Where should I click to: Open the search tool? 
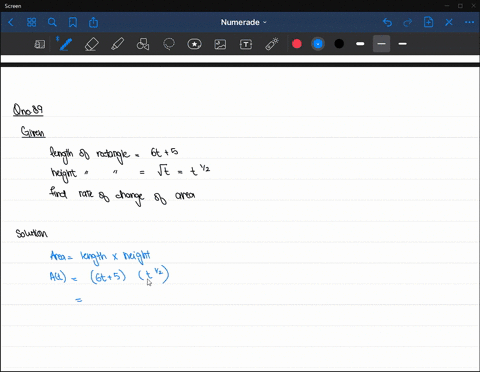52,22
